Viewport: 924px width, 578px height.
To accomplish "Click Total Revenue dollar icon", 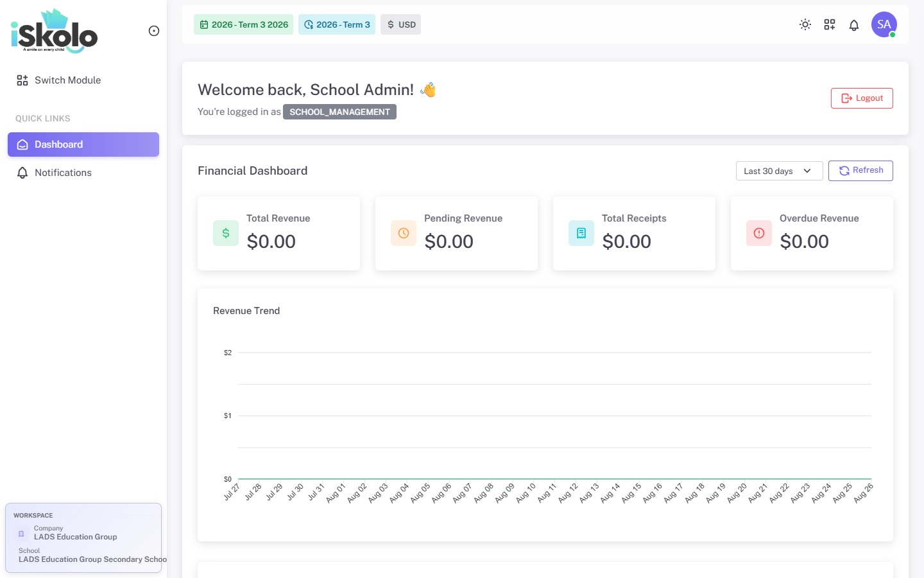I will [226, 233].
